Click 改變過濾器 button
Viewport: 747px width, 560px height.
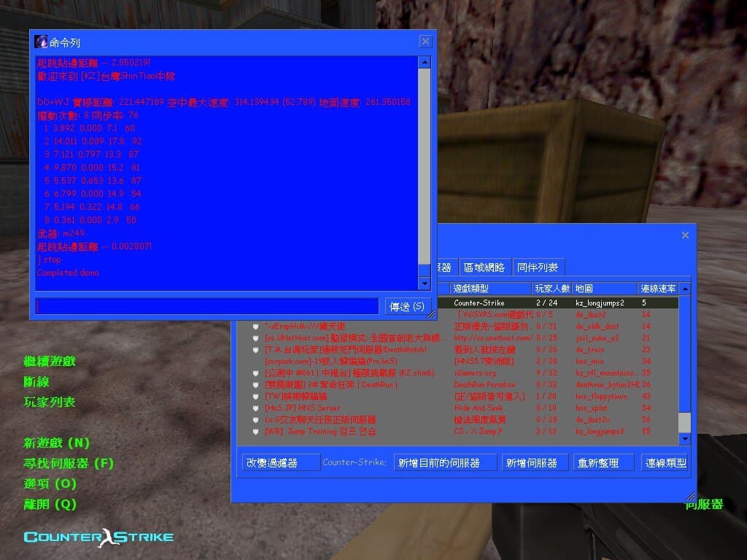tap(281, 462)
